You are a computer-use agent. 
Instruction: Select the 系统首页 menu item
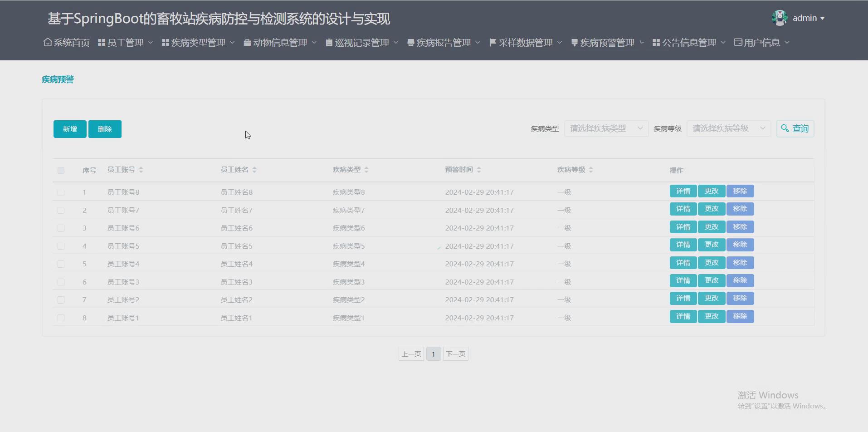pyautogui.click(x=71, y=42)
